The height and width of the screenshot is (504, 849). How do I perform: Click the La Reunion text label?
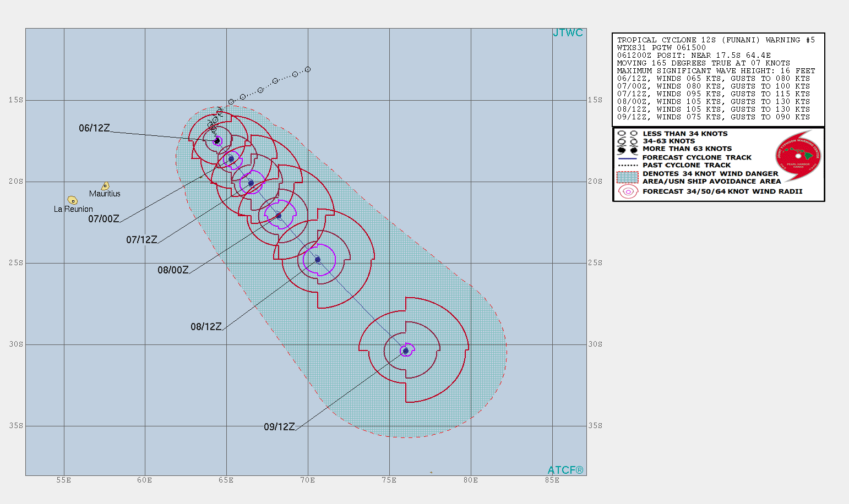(73, 209)
